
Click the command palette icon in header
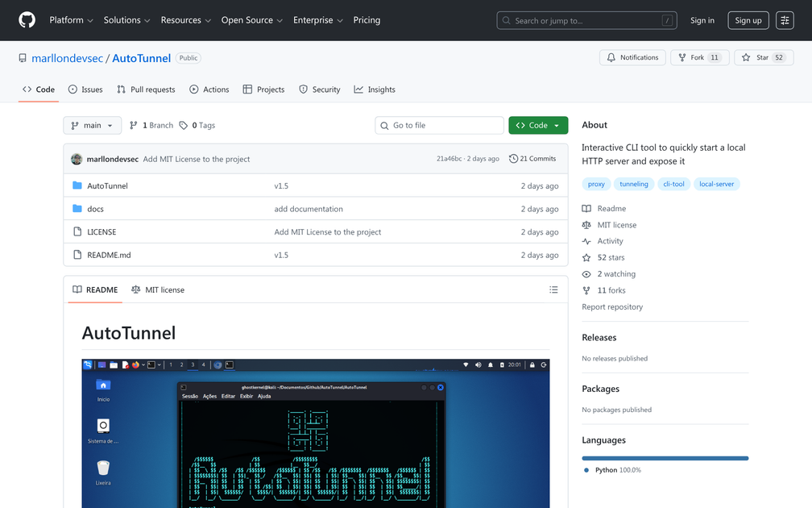(x=785, y=19)
